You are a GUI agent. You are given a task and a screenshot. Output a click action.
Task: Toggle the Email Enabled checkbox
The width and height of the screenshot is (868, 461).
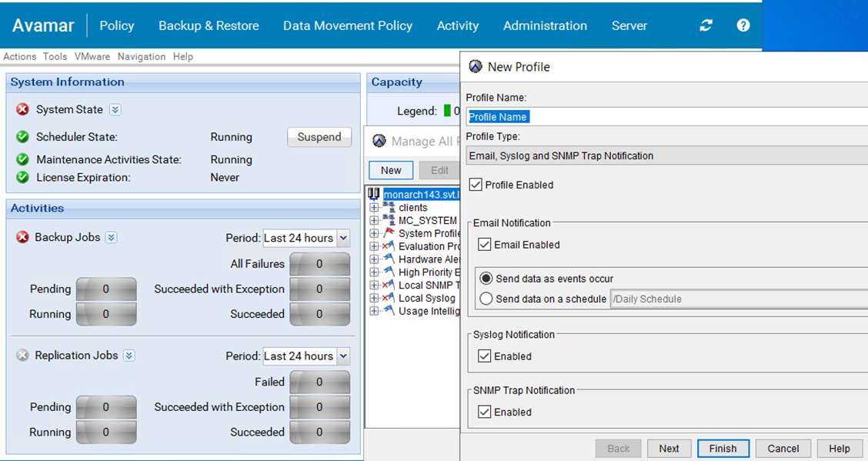[484, 245]
